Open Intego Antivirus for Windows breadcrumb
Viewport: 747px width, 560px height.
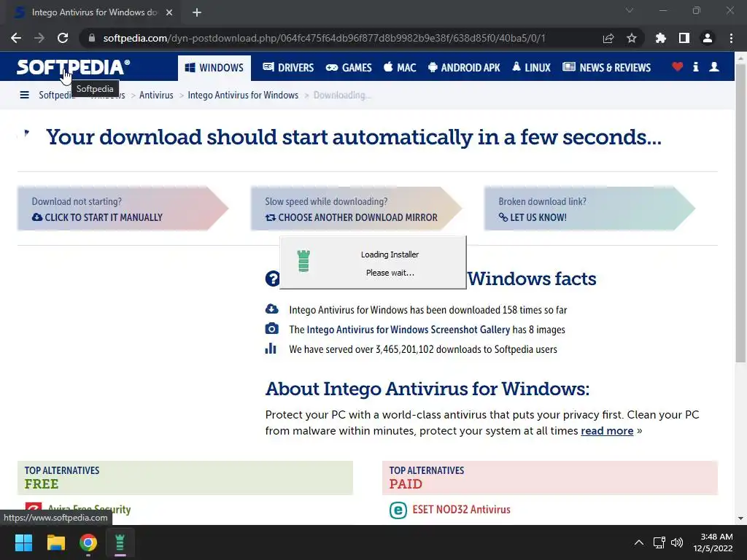[243, 96]
